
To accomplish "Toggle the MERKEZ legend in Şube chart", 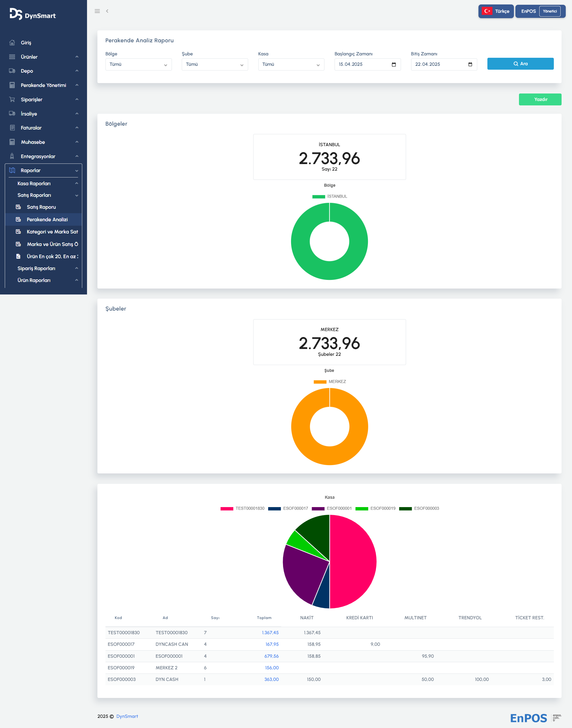I will coord(329,382).
